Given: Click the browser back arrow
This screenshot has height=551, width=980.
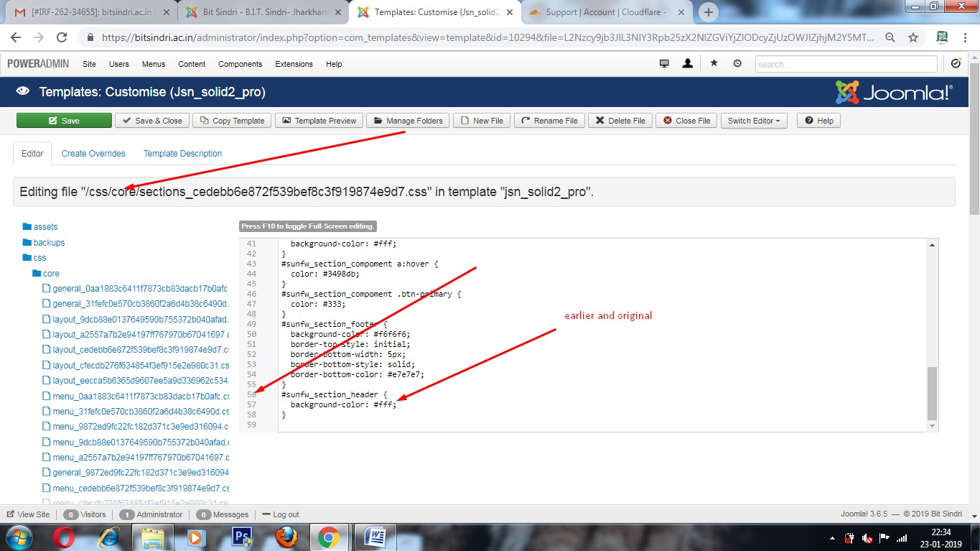Looking at the screenshot, I should [x=16, y=38].
